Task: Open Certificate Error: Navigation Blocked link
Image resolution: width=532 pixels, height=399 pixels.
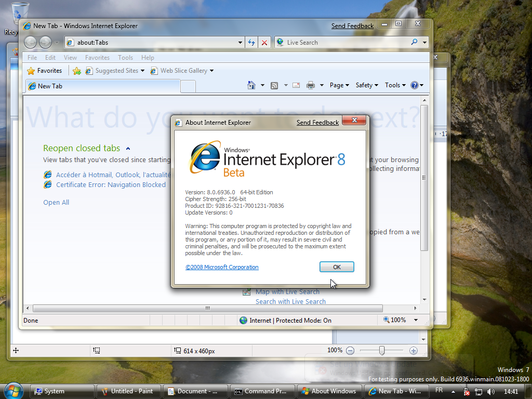Action: coord(111,184)
